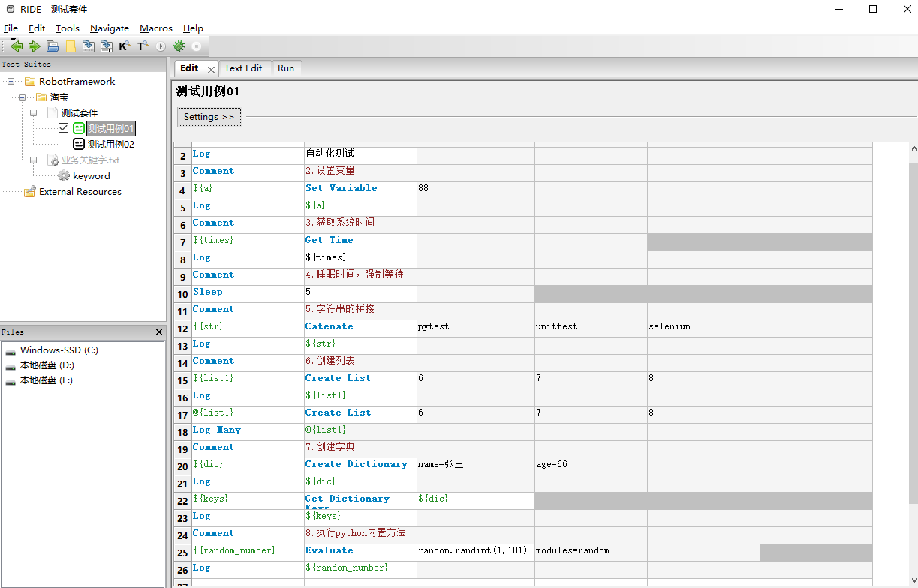Viewport: 918px width, 588px height.
Task: Switch to the Text Edit tab
Action: pos(243,67)
